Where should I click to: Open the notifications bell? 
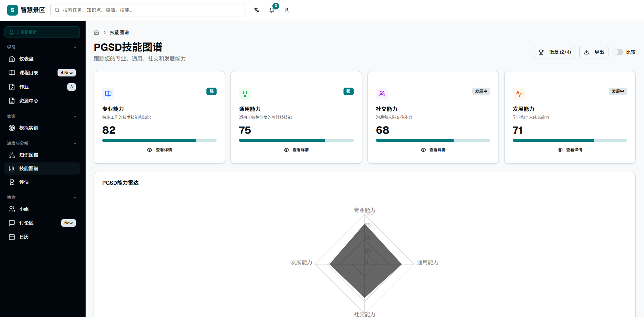272,10
